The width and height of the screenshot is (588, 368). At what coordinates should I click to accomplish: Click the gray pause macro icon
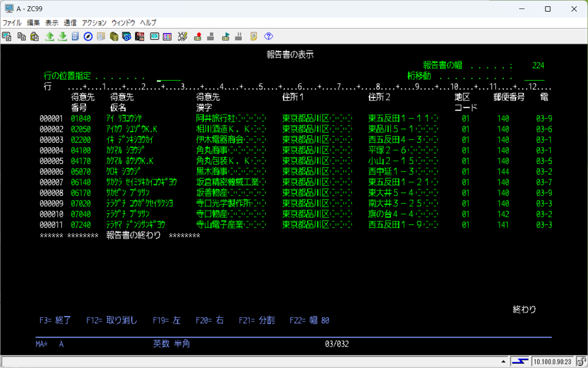tap(239, 36)
